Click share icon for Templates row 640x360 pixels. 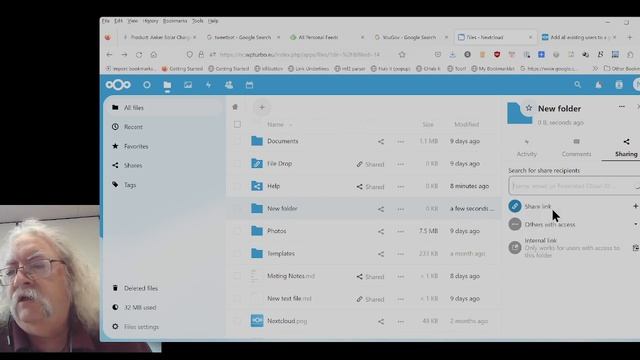tap(381, 254)
